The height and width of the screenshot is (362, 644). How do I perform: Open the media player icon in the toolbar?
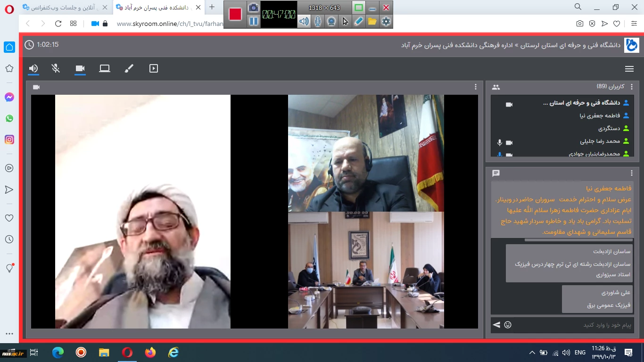[153, 69]
